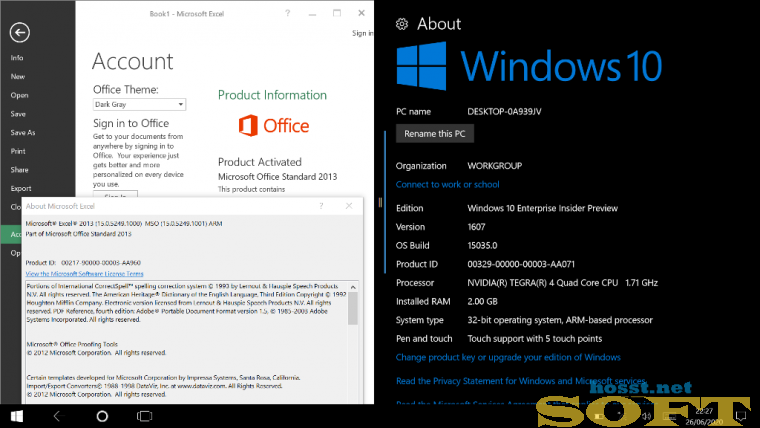The width and height of the screenshot is (760, 428).
Task: Open Change product key or upgrade edition link
Action: (508, 358)
